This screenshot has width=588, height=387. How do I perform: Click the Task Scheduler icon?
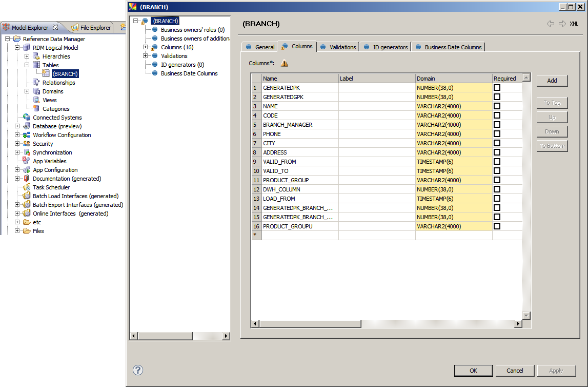tap(27, 187)
